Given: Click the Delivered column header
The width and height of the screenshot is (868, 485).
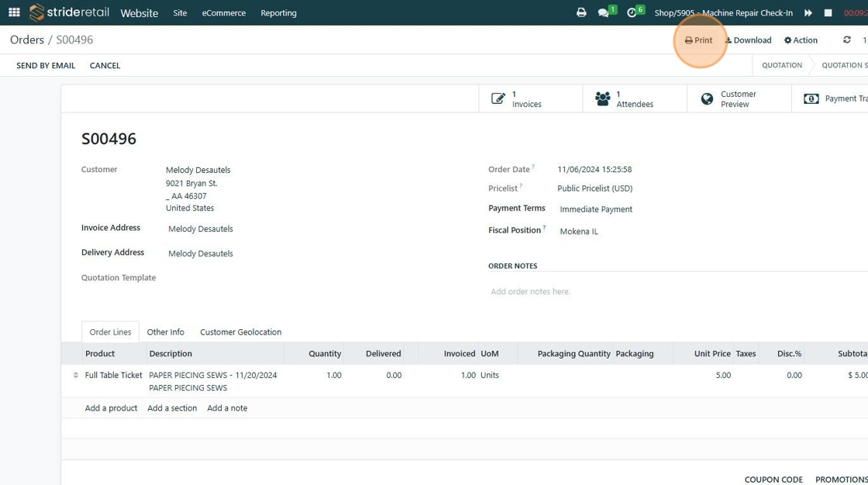Looking at the screenshot, I should tap(383, 353).
